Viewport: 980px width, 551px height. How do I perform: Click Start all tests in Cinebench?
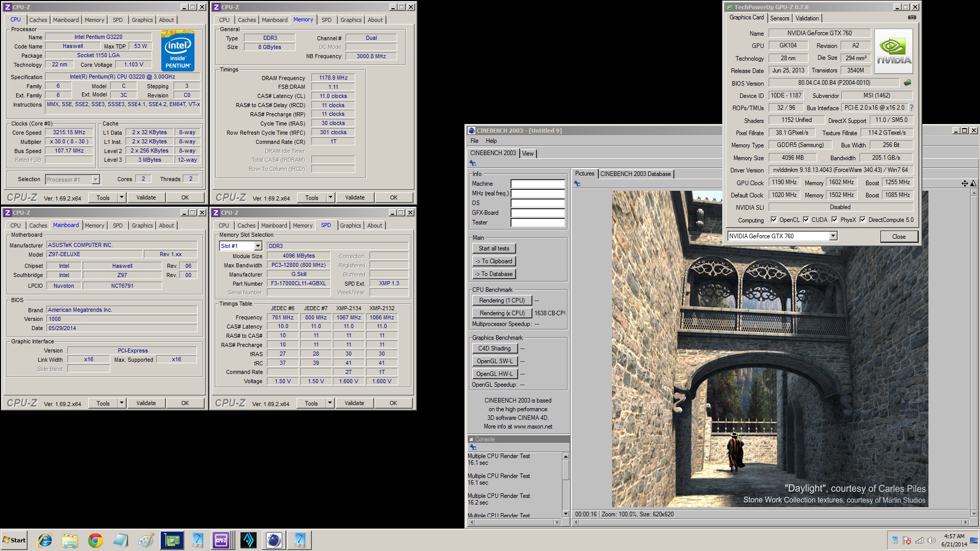494,248
